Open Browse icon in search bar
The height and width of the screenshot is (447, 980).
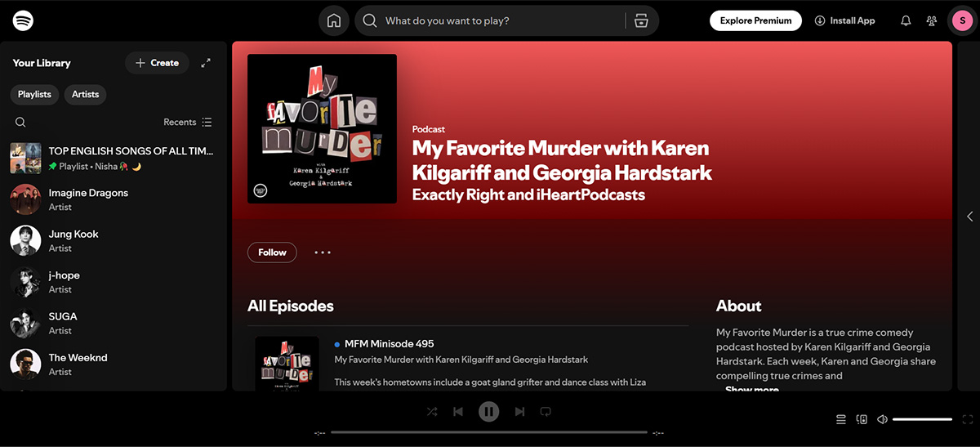click(x=642, y=20)
